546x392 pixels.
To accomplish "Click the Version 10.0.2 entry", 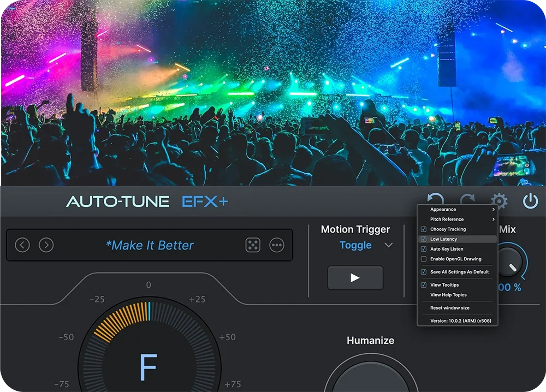I will (x=458, y=320).
